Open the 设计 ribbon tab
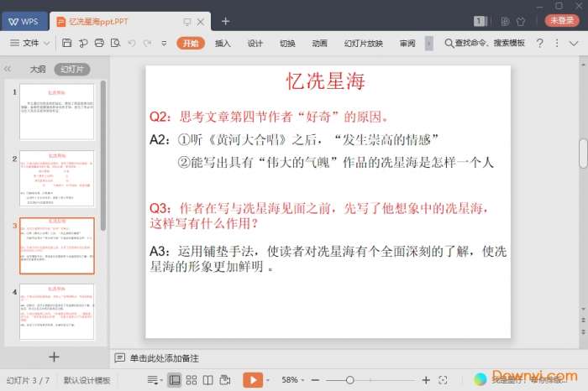Viewport: 588px width, 391px height. pyautogui.click(x=255, y=44)
